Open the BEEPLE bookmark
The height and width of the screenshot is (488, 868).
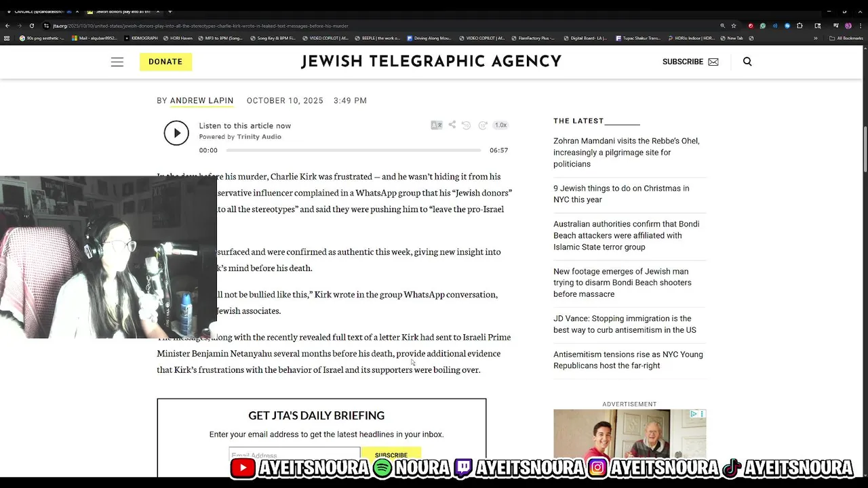pos(378,38)
